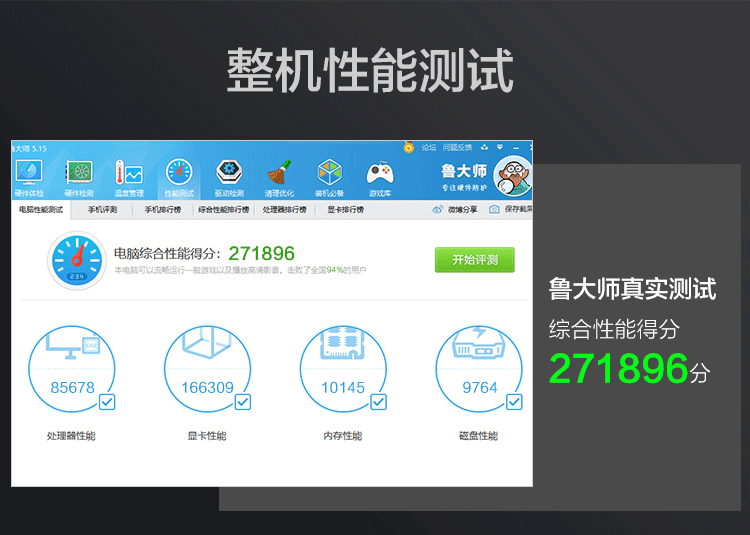The width and height of the screenshot is (750, 535).
Task: Open the 论坛 forum link
Action: pos(429,147)
